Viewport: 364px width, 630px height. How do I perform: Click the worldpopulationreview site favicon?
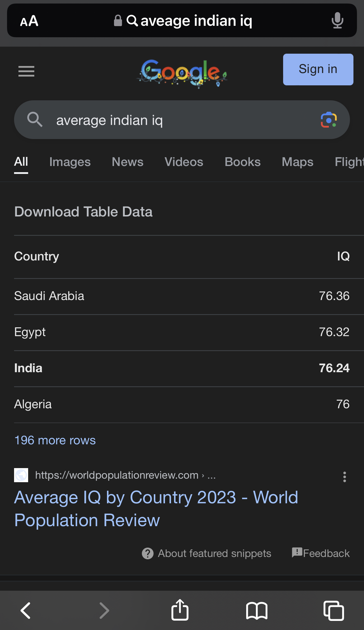[x=21, y=475]
